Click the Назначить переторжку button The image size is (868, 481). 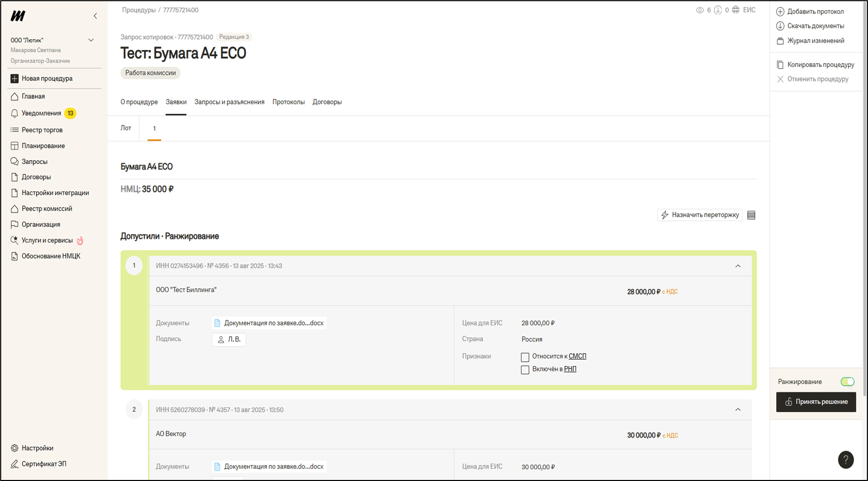coord(700,215)
